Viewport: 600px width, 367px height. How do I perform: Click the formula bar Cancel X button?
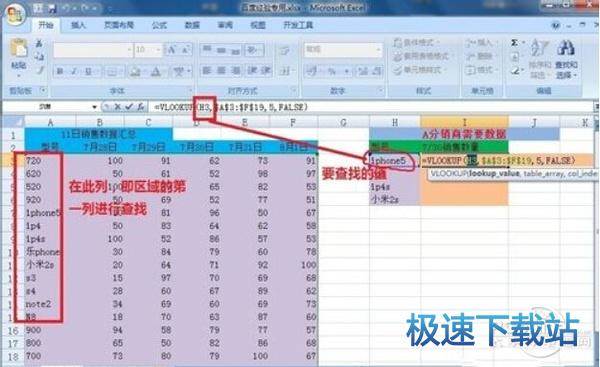click(x=118, y=107)
